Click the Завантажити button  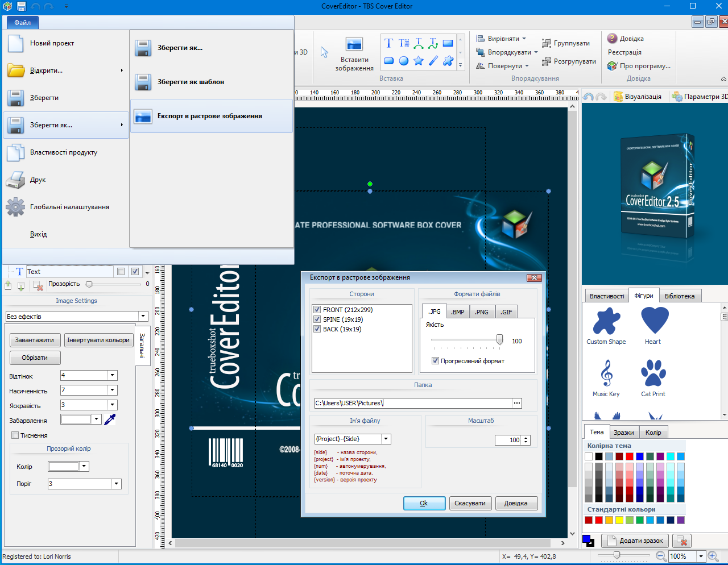(35, 340)
